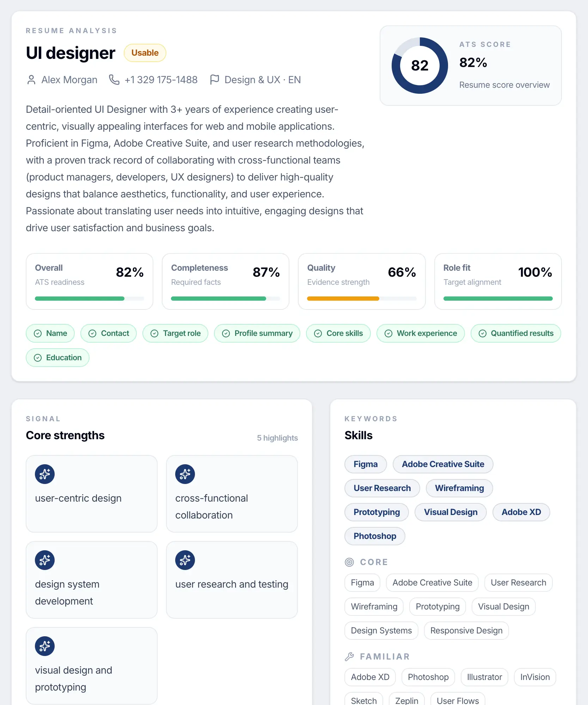Image resolution: width=588 pixels, height=705 pixels.
Task: Select the Usable status badge
Action: (145, 53)
